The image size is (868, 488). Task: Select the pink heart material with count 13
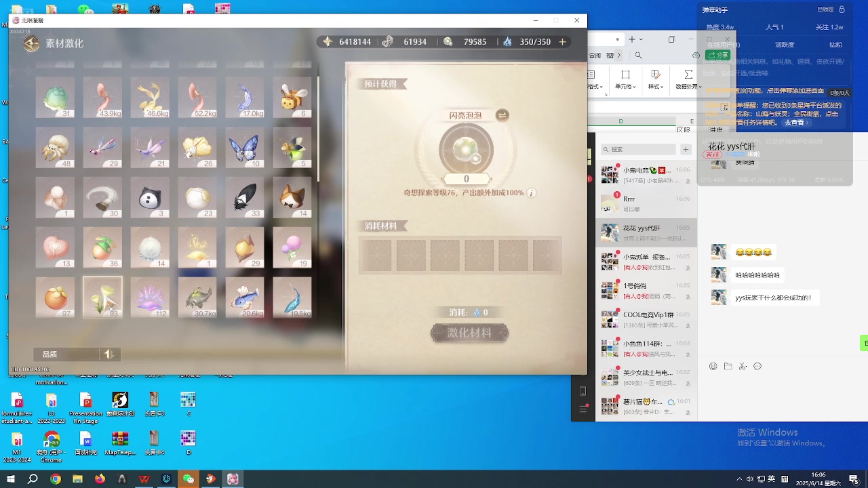[55, 247]
